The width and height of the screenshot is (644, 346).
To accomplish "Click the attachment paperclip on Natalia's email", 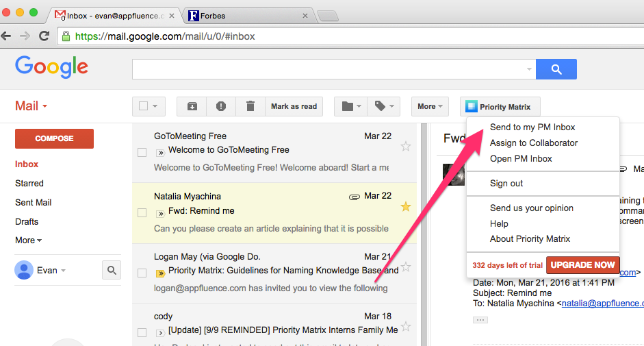I will click(354, 197).
